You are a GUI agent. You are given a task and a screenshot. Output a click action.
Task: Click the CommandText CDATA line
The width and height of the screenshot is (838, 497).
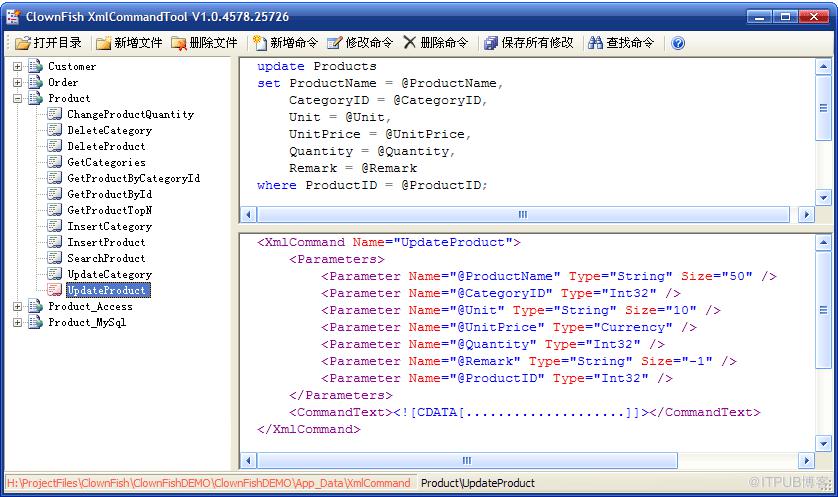pyautogui.click(x=524, y=413)
